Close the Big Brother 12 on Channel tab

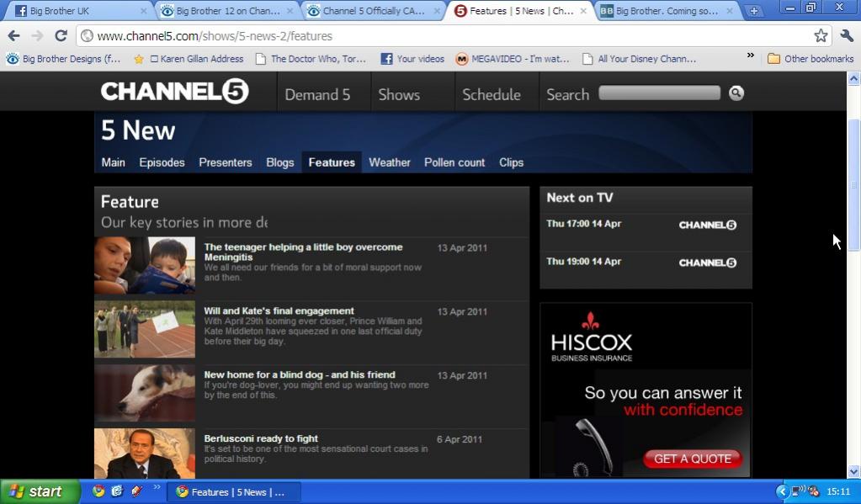[x=290, y=11]
